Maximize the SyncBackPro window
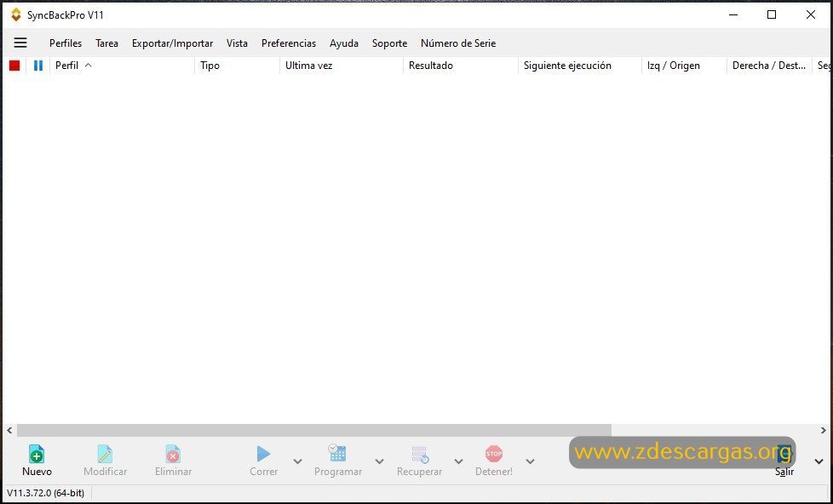The image size is (833, 504). pos(772,14)
